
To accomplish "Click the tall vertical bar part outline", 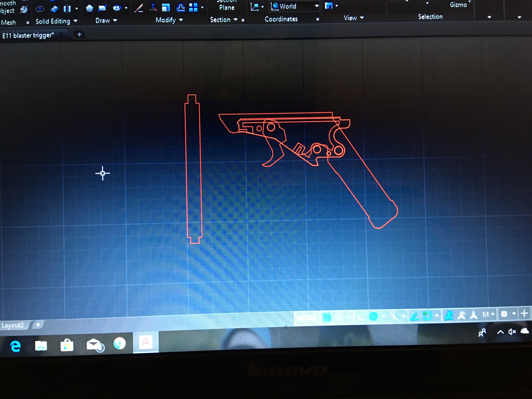I will [x=193, y=169].
